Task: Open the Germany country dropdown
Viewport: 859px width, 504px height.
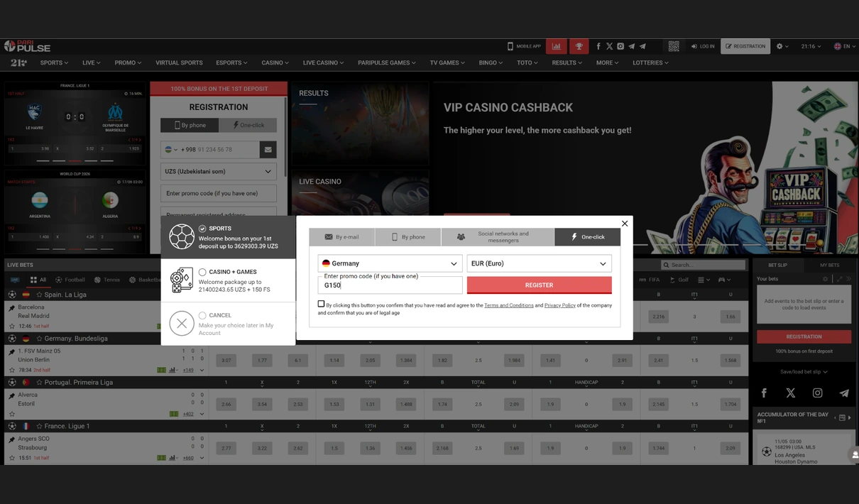Action: (x=390, y=263)
